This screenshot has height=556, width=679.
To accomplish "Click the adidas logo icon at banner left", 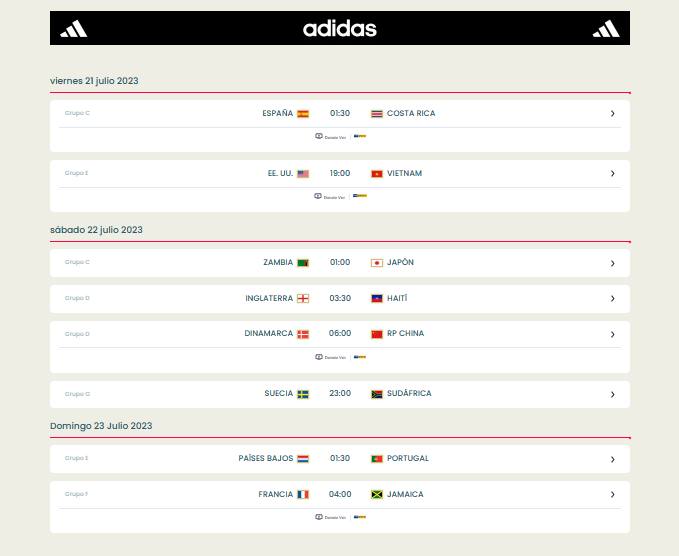I will pyautogui.click(x=74, y=29).
